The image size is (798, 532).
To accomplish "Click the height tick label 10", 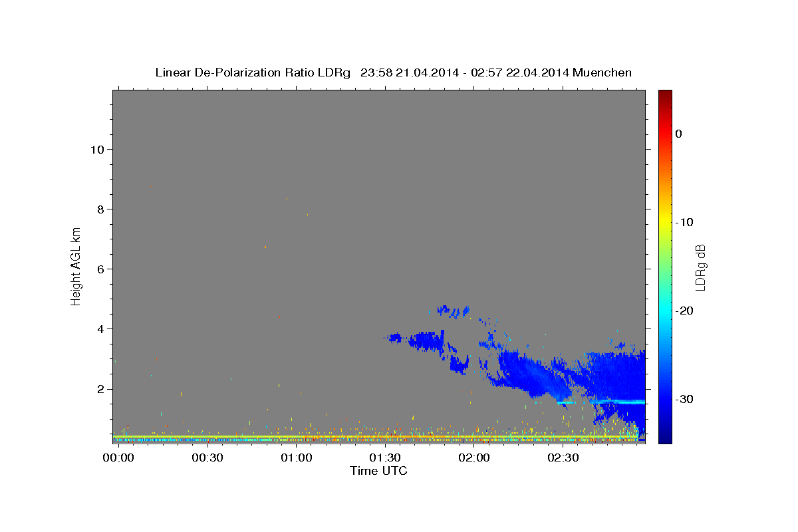I will tap(96, 150).
